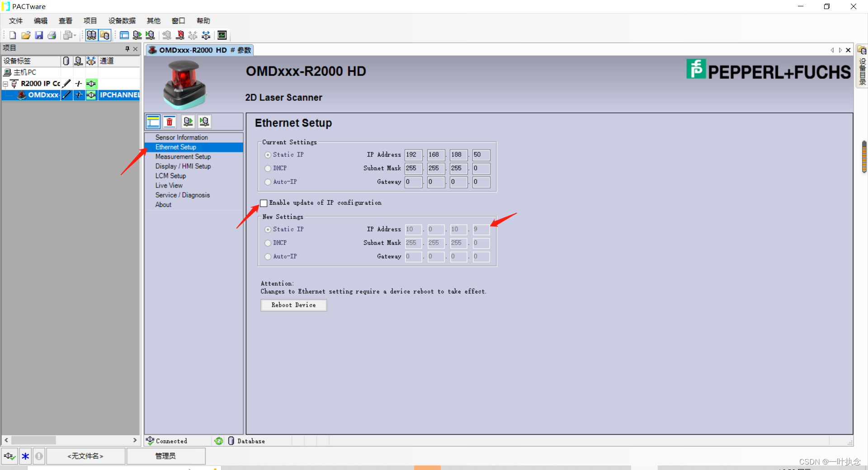Click the store to device toolbar icon

tap(151, 35)
